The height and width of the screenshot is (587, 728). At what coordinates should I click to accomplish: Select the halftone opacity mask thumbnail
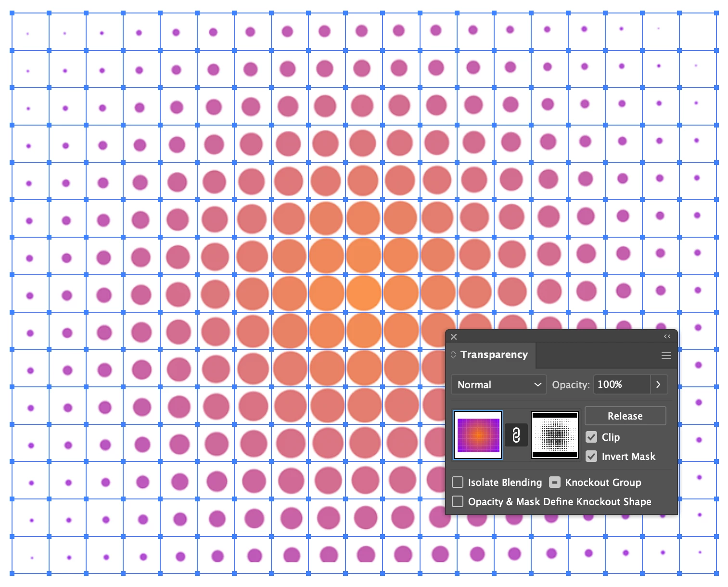(x=555, y=435)
